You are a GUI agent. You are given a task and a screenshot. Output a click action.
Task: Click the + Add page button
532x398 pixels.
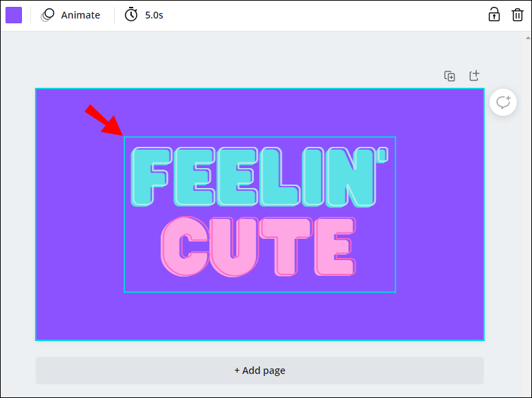[259, 370]
